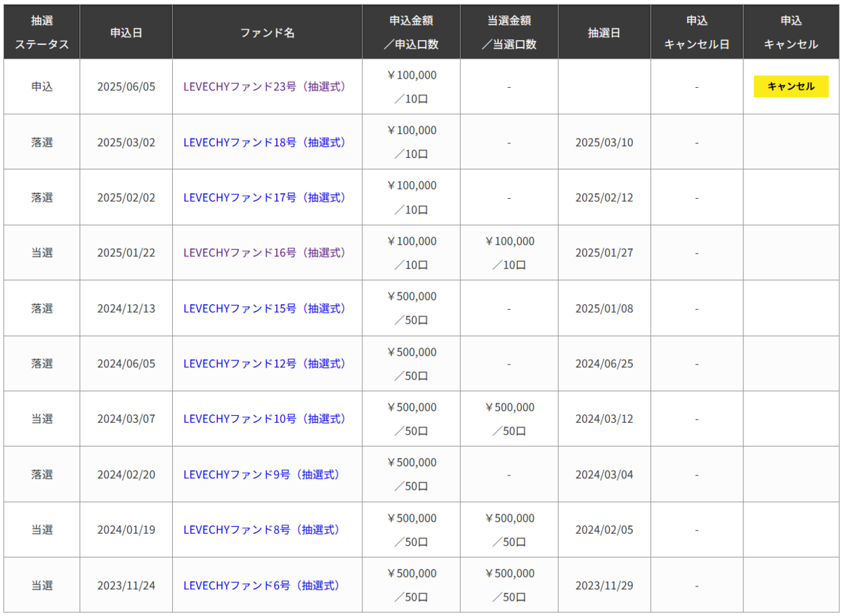Select the ￥500,000 winning amount for 10号

tap(509, 407)
